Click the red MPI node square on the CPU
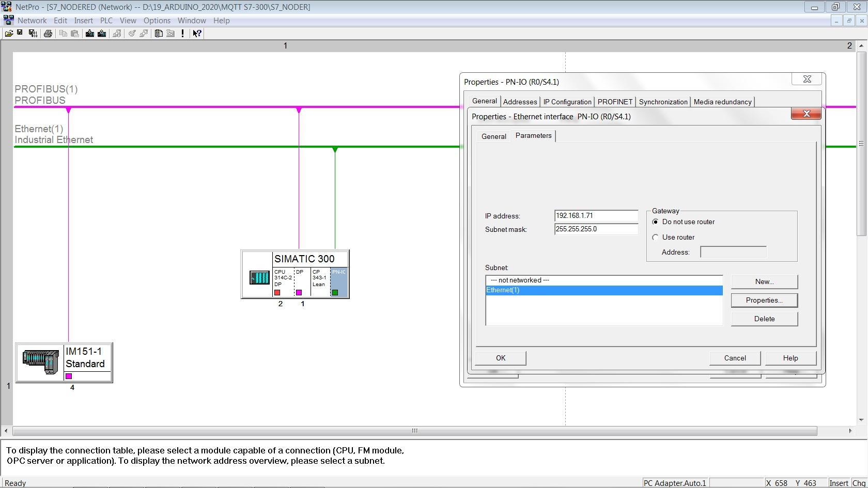Image resolution: width=868 pixels, height=488 pixels. 277,293
